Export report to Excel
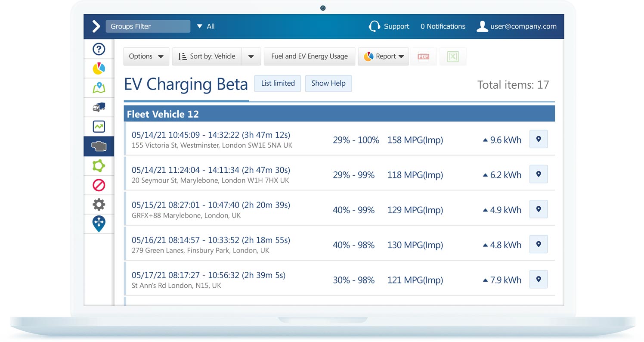 click(x=453, y=56)
